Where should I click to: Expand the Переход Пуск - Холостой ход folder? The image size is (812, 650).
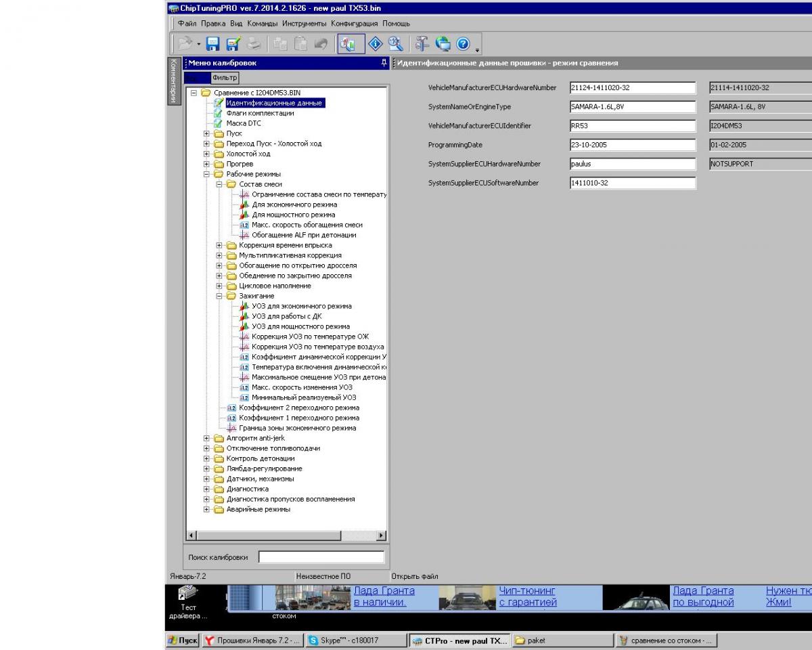tap(207, 144)
